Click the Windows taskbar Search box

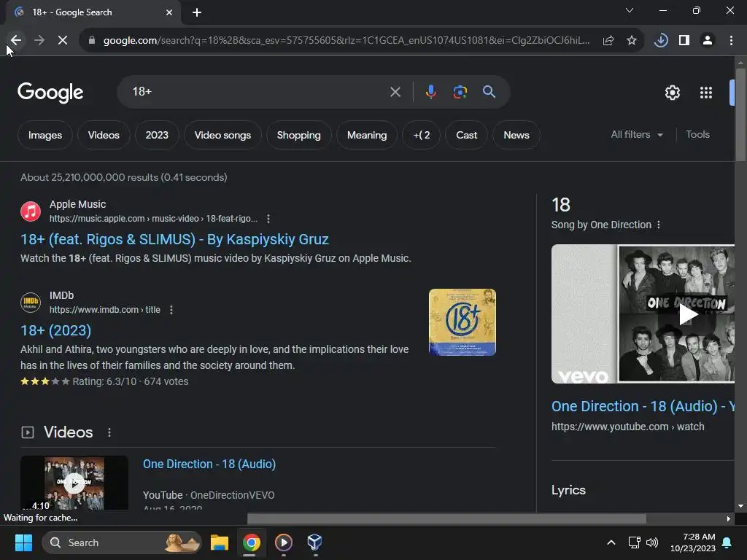coord(122,542)
